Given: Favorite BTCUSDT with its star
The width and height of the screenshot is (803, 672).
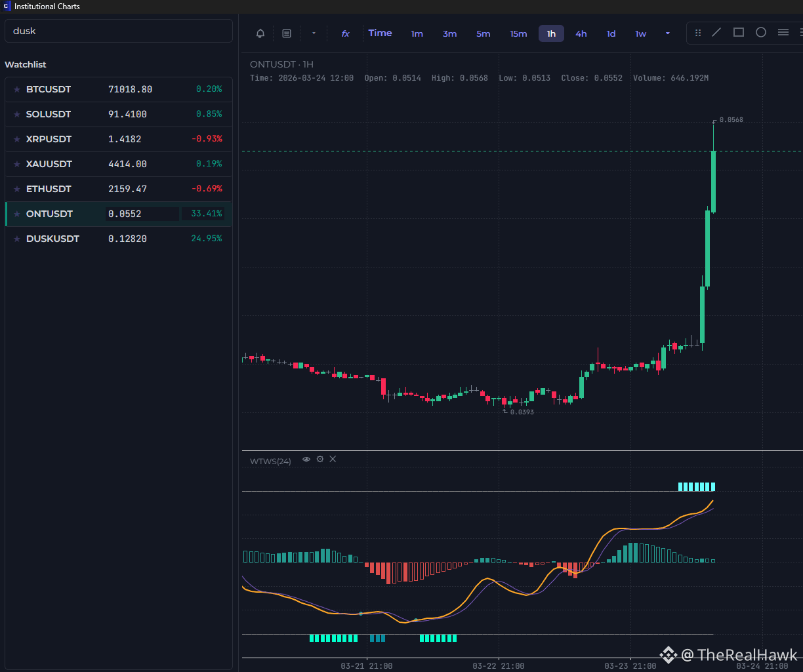Looking at the screenshot, I should (x=17, y=89).
